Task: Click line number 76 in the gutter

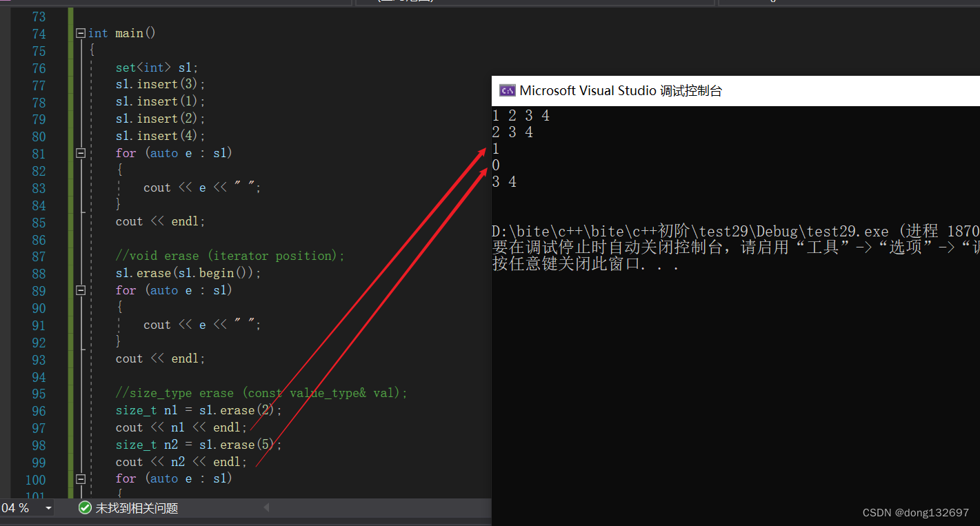Action: pyautogui.click(x=39, y=68)
